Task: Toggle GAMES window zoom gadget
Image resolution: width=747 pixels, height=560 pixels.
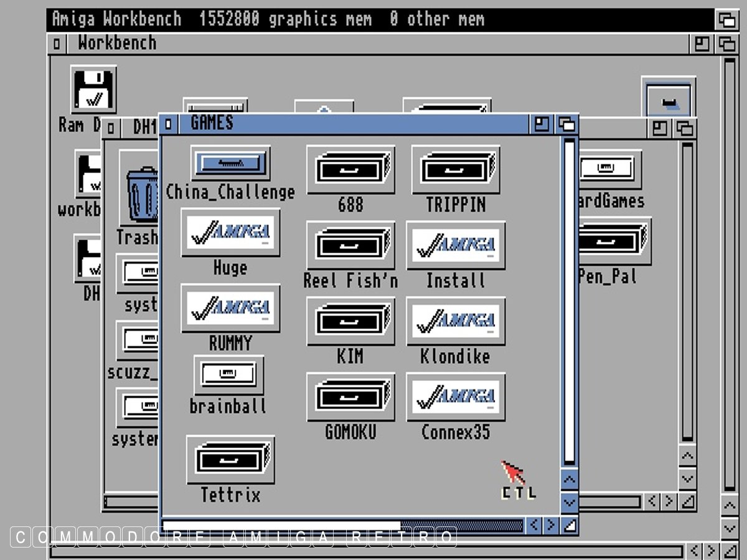Action: pos(542,124)
